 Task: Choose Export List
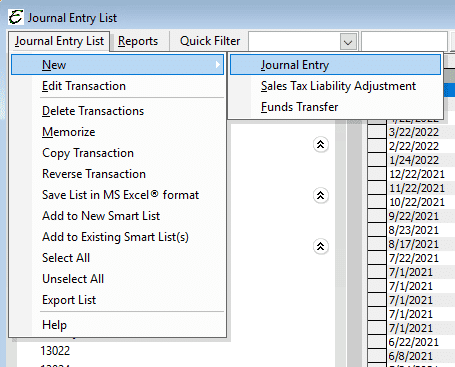pyautogui.click(x=118, y=300)
